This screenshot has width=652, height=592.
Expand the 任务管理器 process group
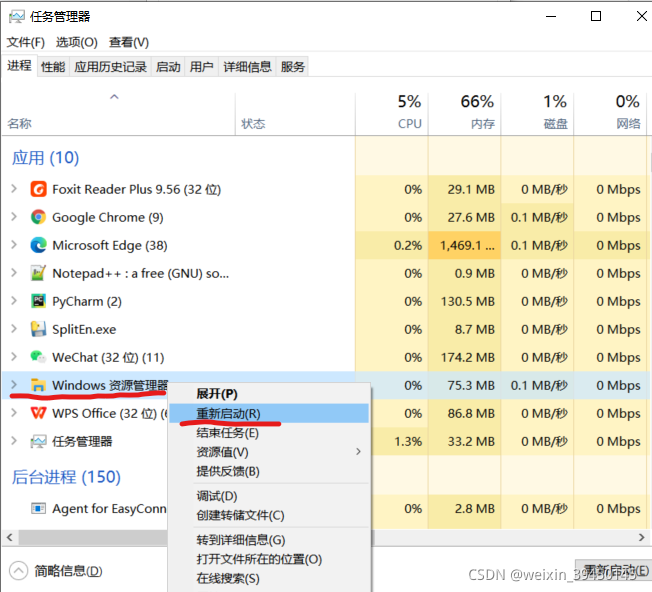(x=14, y=441)
